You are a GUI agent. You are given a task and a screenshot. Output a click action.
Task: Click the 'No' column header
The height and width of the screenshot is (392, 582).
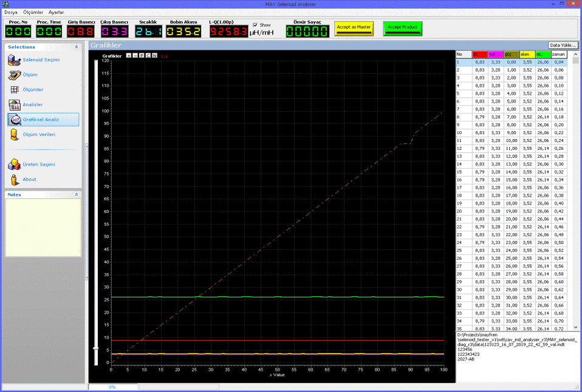click(464, 55)
